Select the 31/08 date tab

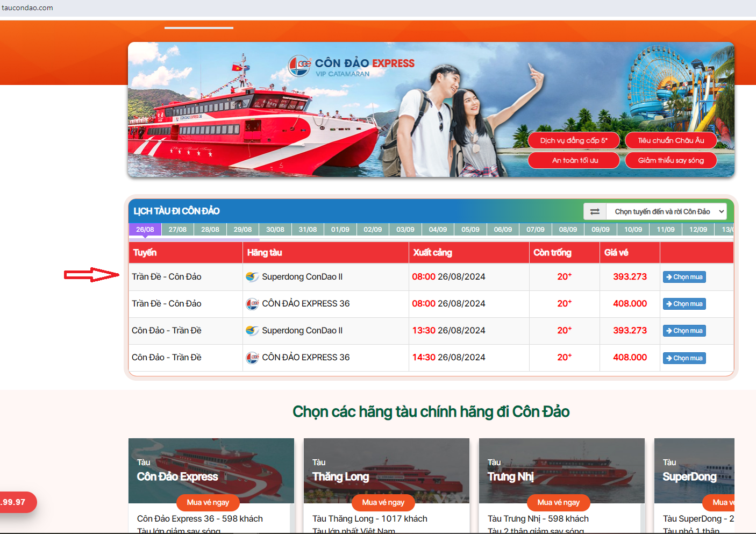[x=308, y=230]
